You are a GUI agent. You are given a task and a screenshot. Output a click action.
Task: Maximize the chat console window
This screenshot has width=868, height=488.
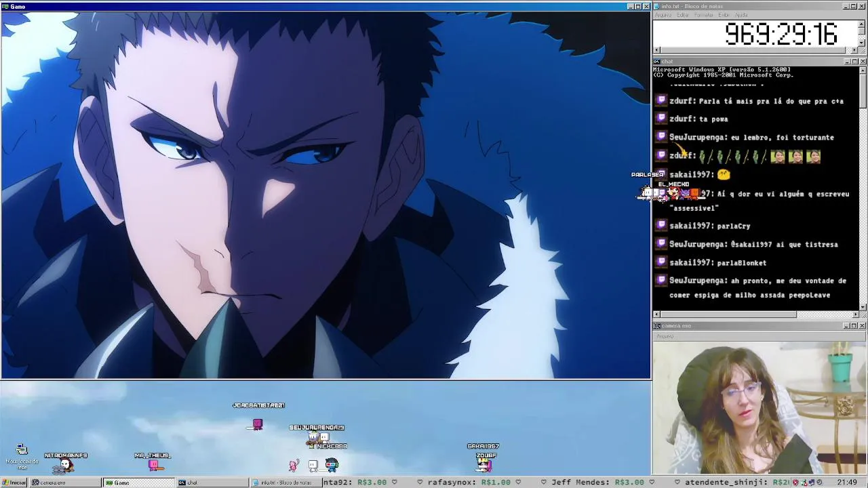tap(854, 62)
